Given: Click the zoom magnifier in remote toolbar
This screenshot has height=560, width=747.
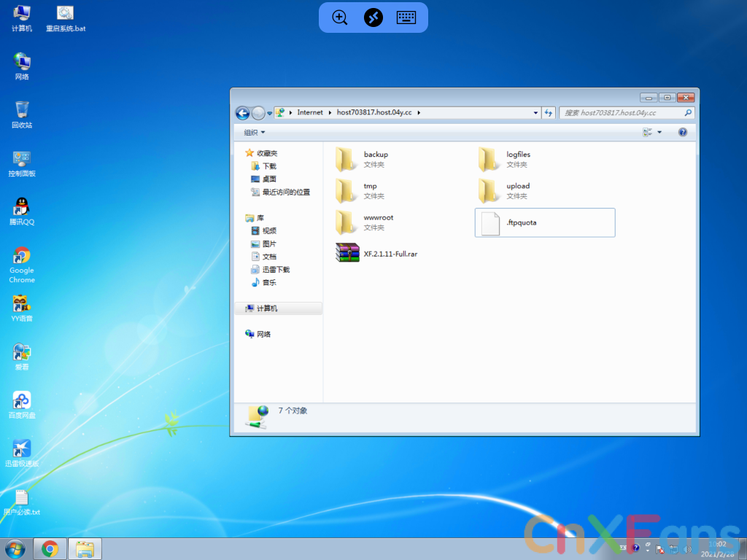Looking at the screenshot, I should coord(340,17).
